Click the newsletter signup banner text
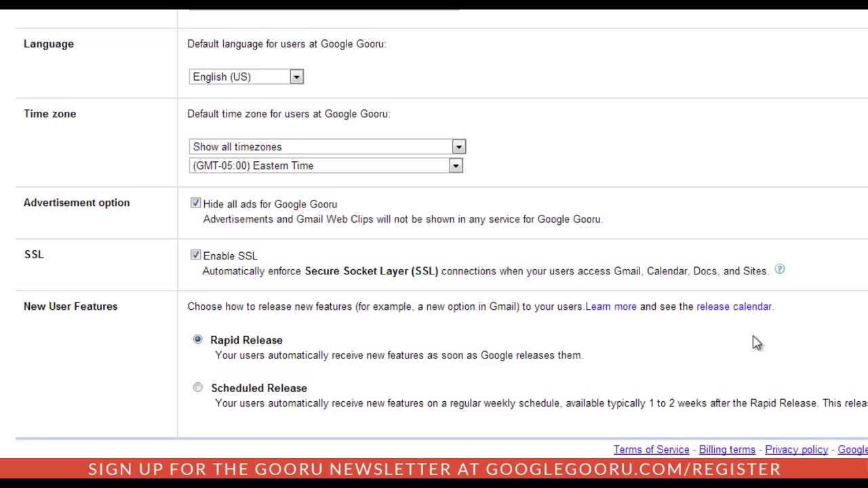Image resolution: width=868 pixels, height=488 pixels. point(434,469)
